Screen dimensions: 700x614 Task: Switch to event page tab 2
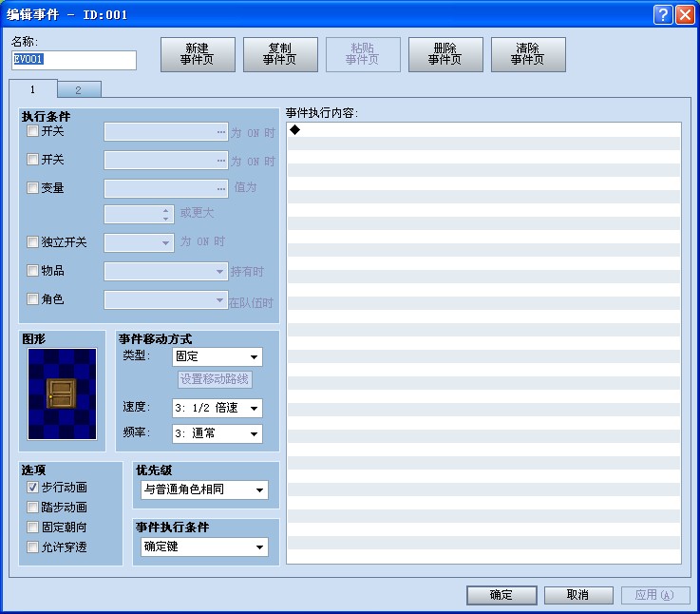tap(79, 89)
